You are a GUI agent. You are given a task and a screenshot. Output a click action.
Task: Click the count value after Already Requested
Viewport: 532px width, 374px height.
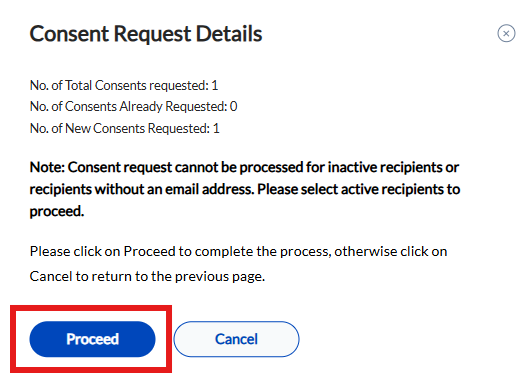(x=233, y=107)
